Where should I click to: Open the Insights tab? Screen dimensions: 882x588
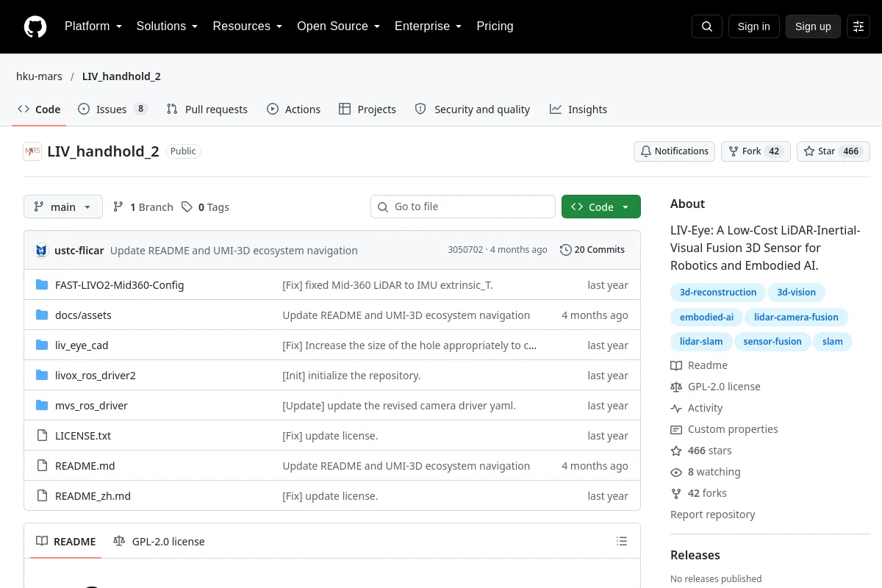[x=578, y=110]
